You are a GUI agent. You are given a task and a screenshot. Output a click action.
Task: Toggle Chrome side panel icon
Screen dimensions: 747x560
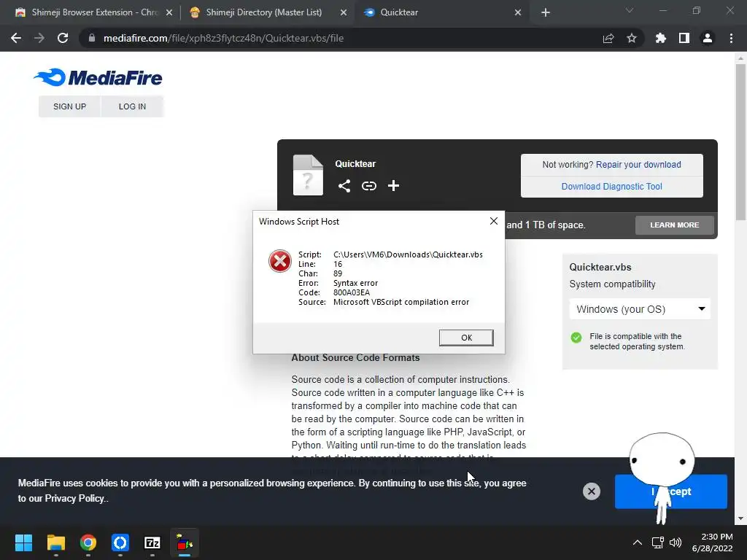(684, 38)
